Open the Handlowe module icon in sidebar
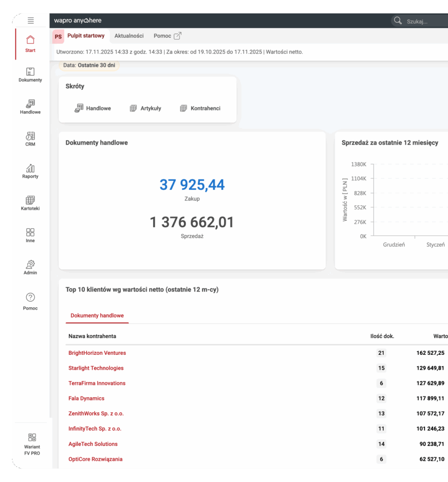Screen dimensions: 448x482 tap(30, 103)
